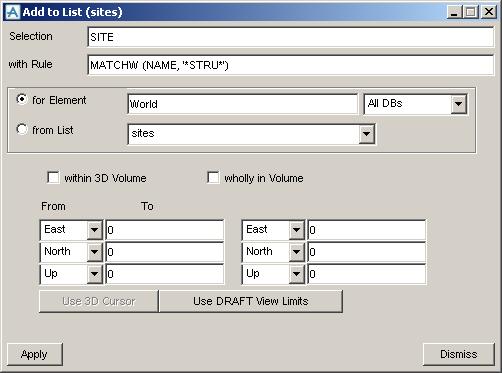Click the application icon in the title bar
This screenshot has height=373, width=502.
[x=13, y=12]
